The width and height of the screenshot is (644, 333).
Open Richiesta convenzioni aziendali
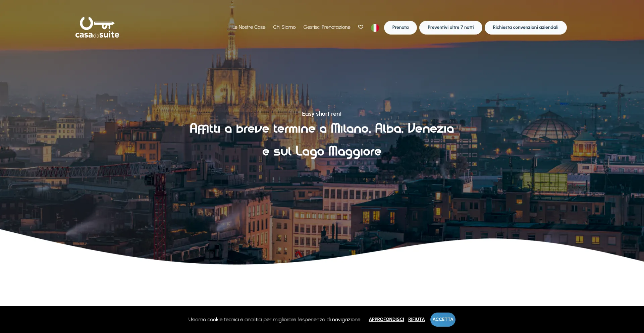pyautogui.click(x=525, y=27)
